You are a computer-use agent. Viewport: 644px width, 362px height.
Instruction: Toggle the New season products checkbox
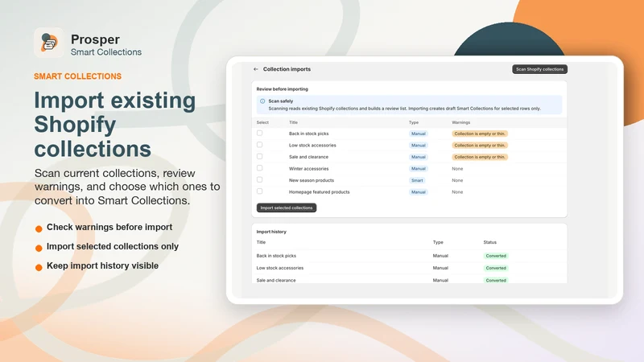coord(259,179)
